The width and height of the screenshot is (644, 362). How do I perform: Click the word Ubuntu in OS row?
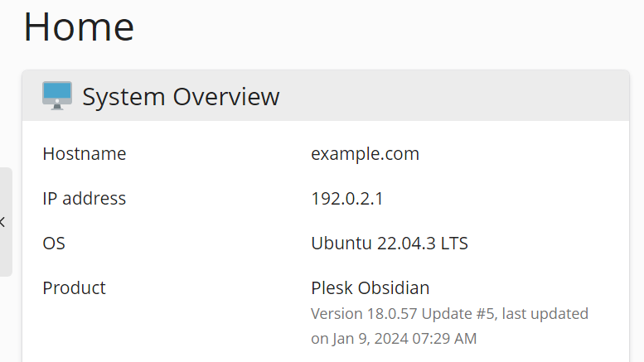(x=338, y=244)
